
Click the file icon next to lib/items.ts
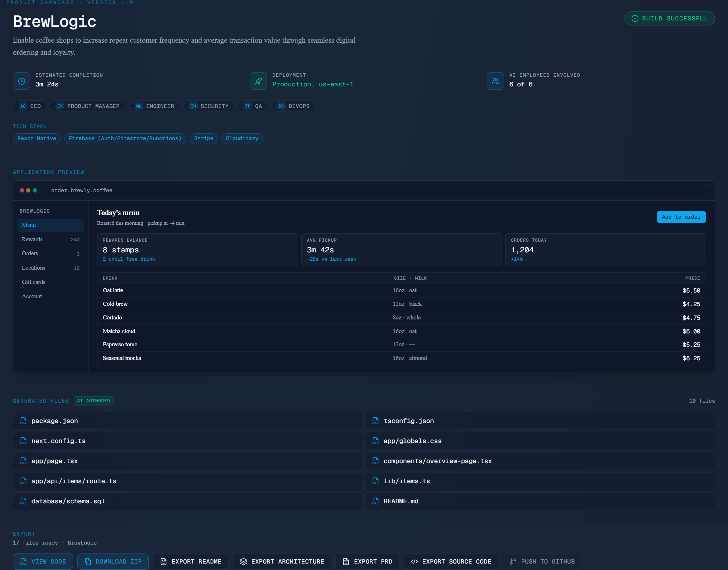coord(375,481)
